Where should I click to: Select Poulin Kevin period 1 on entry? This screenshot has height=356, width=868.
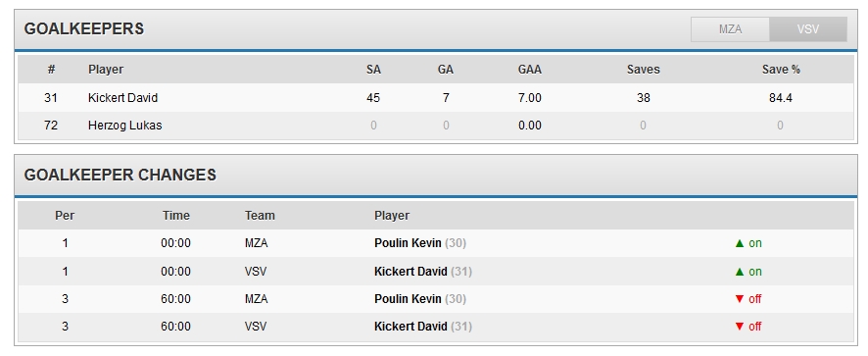436,243
